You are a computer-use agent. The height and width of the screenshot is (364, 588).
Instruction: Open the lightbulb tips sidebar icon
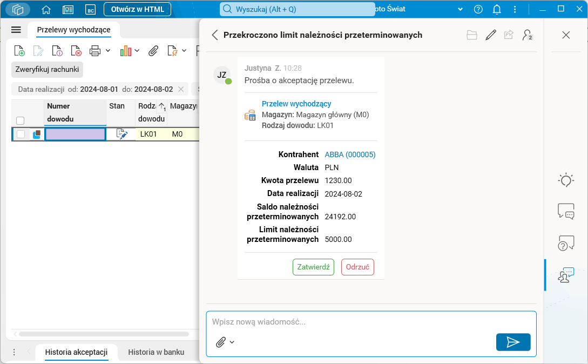tap(566, 180)
